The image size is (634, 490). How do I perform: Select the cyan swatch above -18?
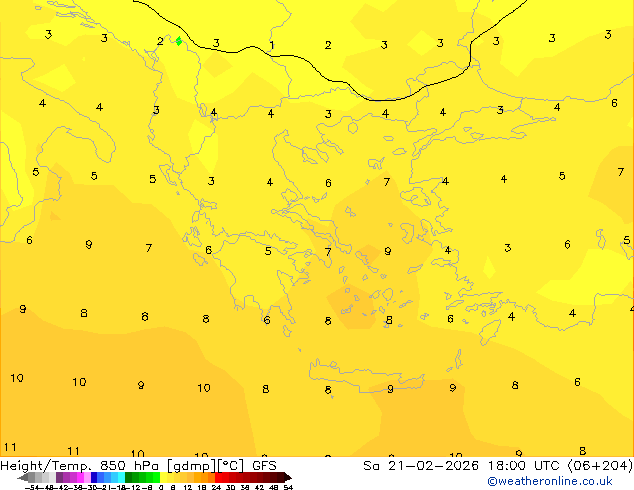tap(121, 477)
